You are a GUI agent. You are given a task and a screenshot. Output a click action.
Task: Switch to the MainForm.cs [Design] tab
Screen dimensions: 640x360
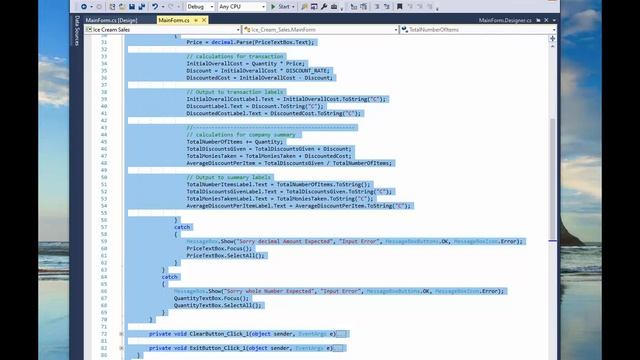pyautogui.click(x=111, y=20)
